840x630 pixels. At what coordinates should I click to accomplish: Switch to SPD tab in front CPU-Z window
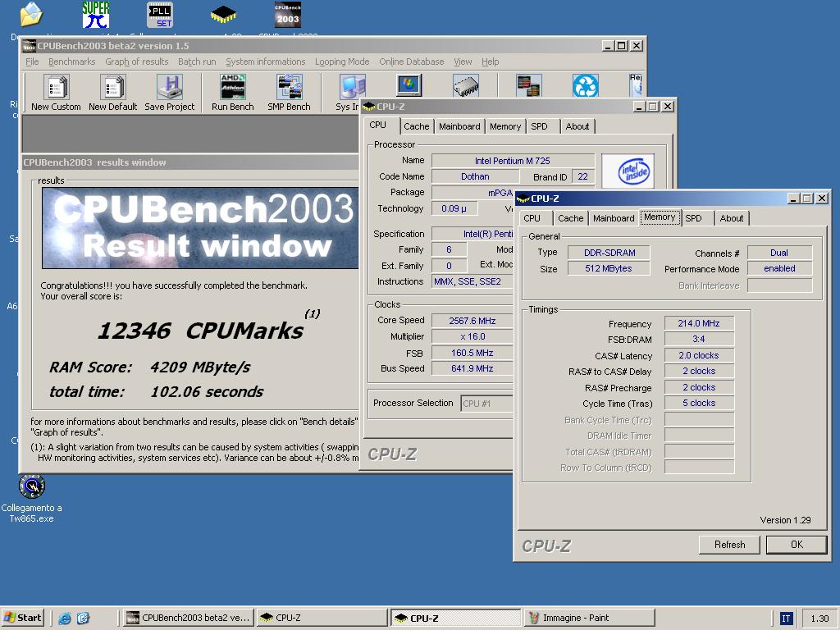[x=693, y=218]
